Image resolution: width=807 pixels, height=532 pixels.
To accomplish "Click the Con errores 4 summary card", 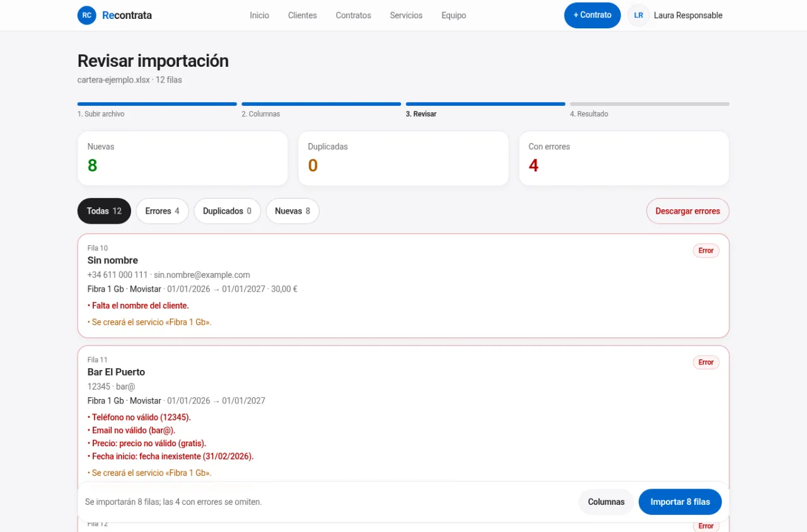I will (624, 158).
